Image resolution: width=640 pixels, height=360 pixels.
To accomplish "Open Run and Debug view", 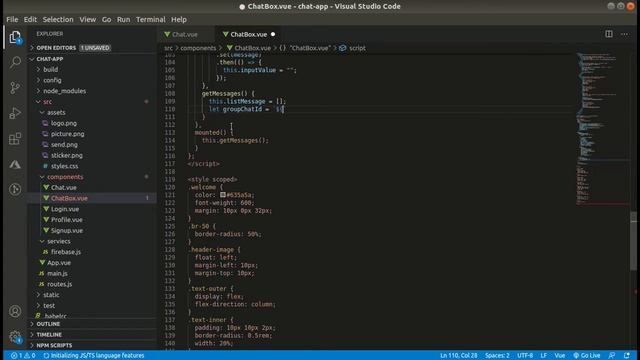I will [15, 113].
